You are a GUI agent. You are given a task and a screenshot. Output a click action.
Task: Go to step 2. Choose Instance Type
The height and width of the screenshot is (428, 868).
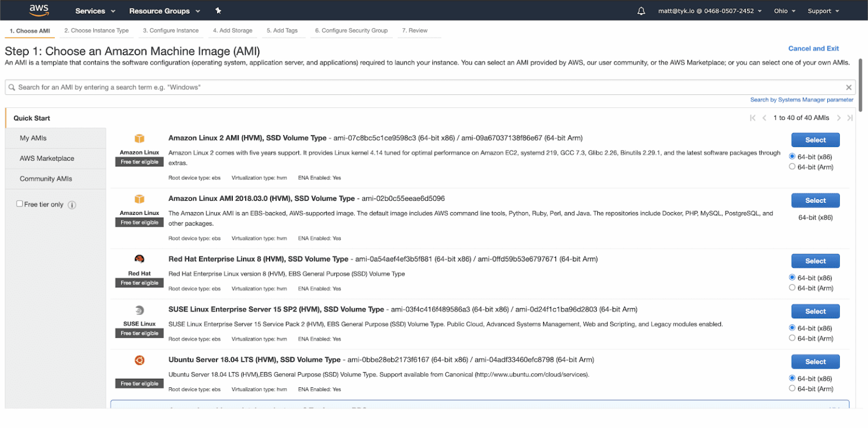pos(97,31)
